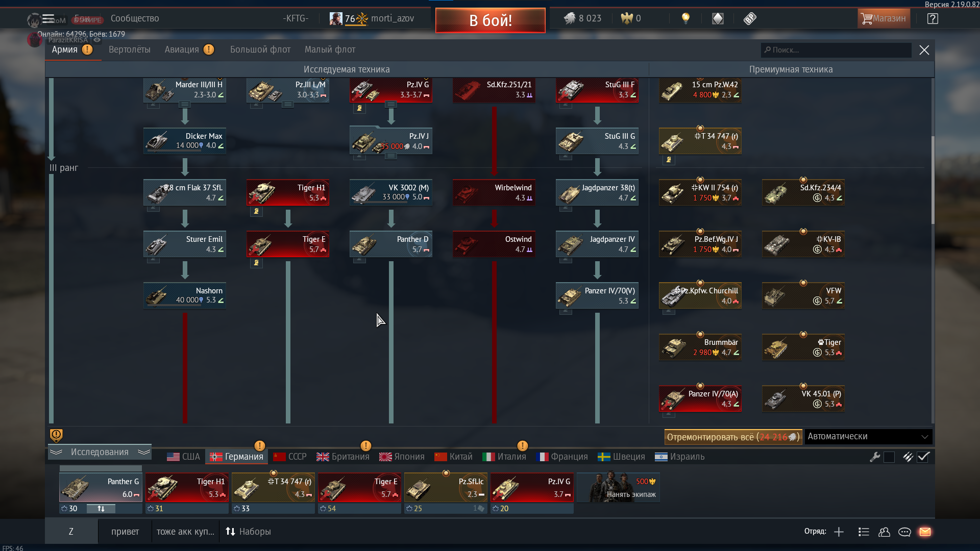The image size is (980, 551).
Task: Click the wrench auto-repair icon
Action: point(875,457)
